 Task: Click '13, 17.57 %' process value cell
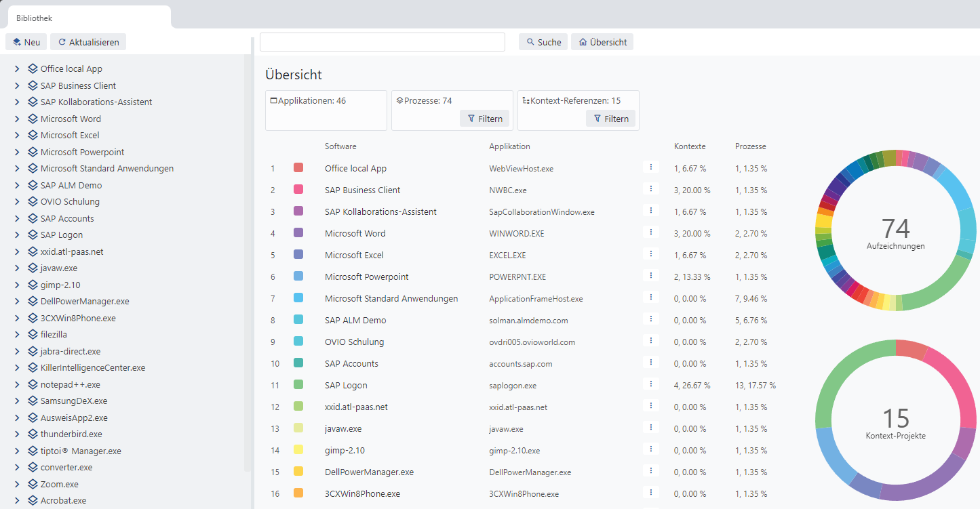[756, 386]
